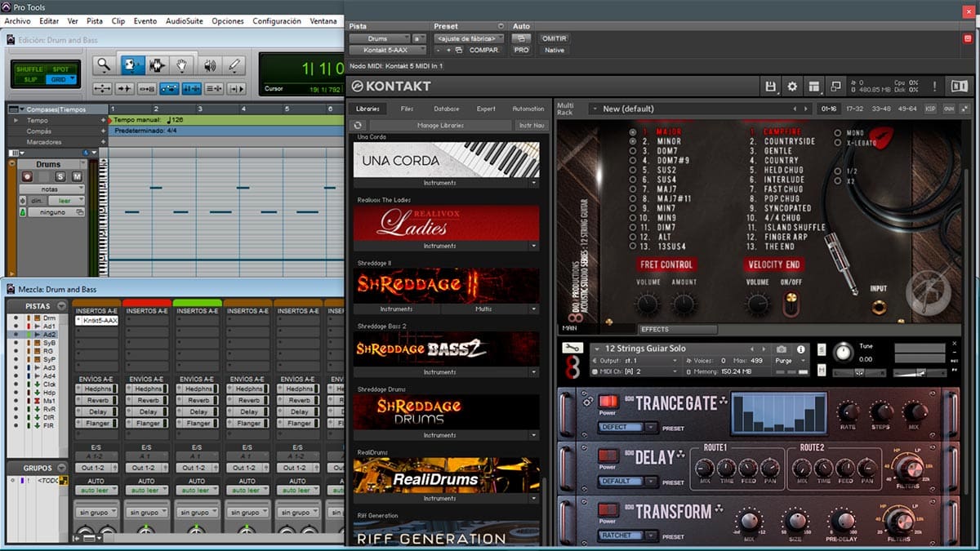Select the Minor chord radio button
This screenshot has height=551, width=980.
[x=633, y=141]
